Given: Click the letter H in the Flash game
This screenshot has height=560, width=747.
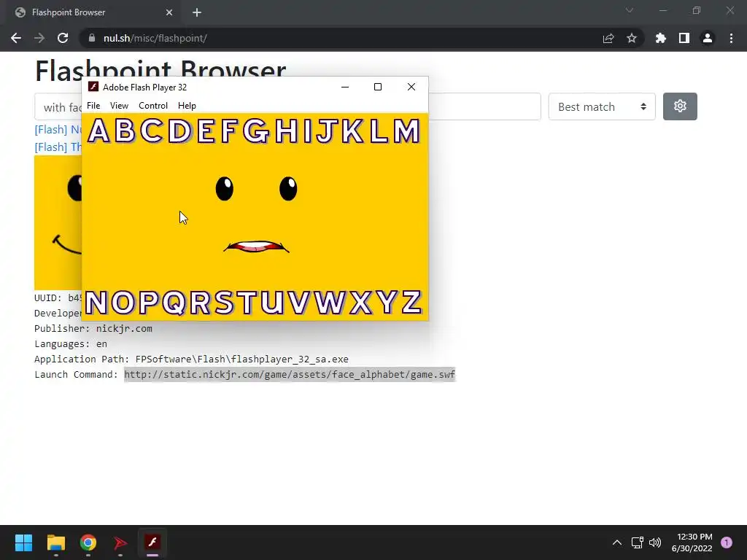Looking at the screenshot, I should click(286, 131).
